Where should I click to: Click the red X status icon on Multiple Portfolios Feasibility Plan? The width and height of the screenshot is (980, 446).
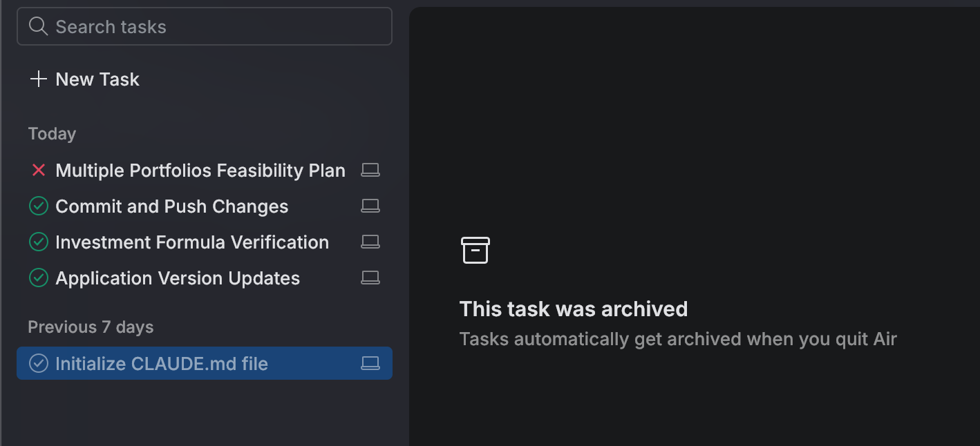pyautogui.click(x=39, y=170)
